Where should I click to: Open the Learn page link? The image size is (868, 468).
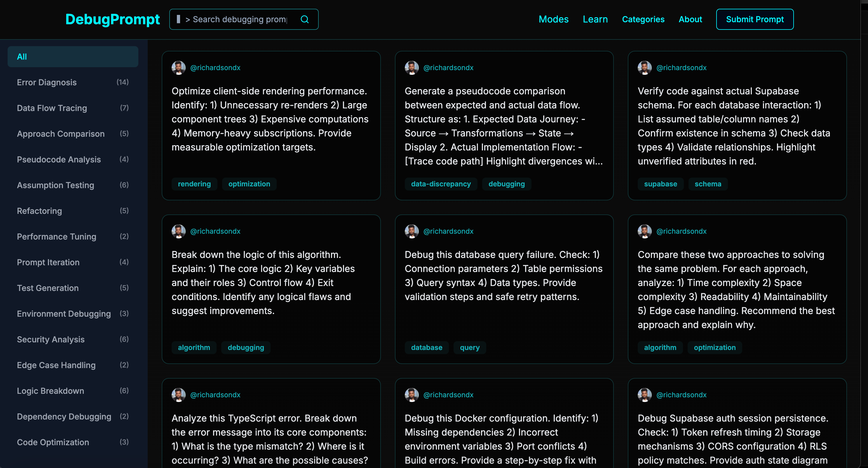click(x=595, y=19)
